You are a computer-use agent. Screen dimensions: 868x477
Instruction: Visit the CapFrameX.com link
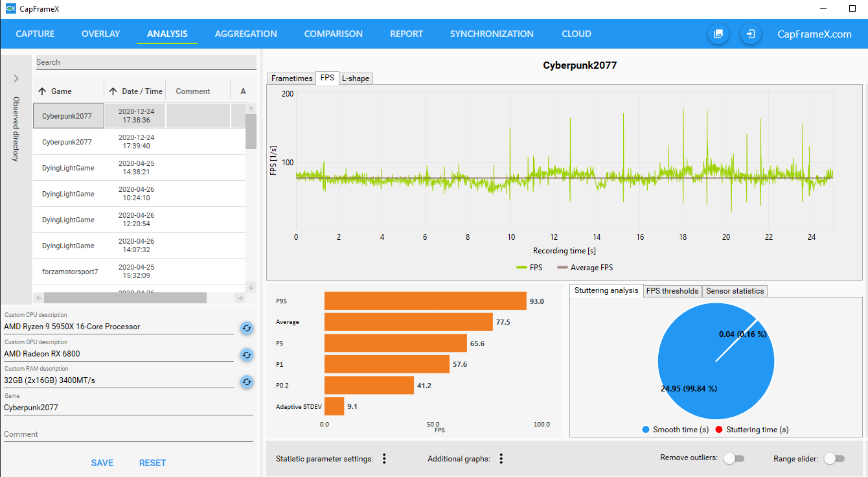[814, 34]
